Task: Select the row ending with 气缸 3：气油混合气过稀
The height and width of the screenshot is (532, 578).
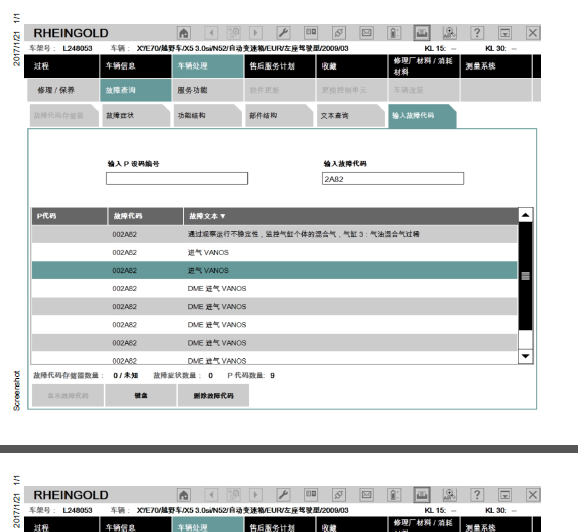Action: pyautogui.click(x=274, y=234)
